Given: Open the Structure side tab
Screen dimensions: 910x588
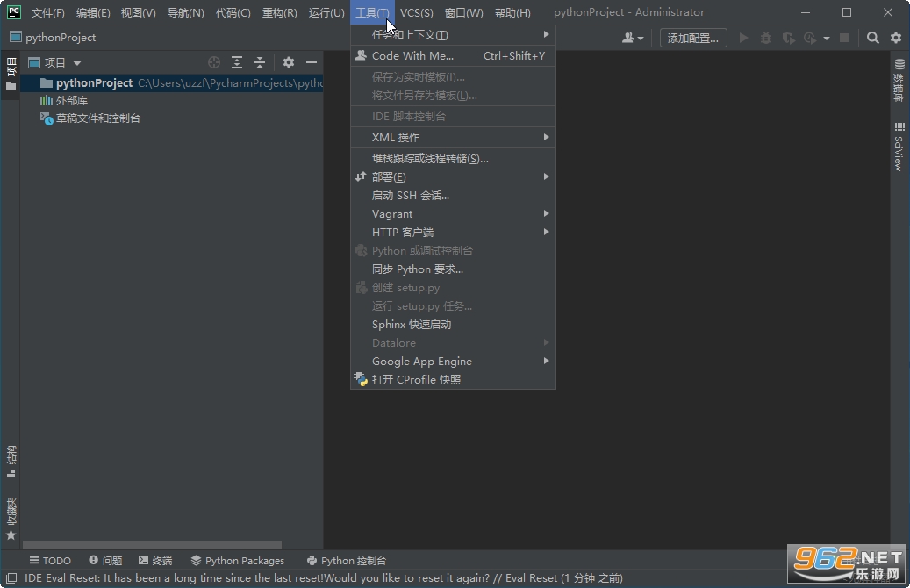Looking at the screenshot, I should pyautogui.click(x=11, y=462).
